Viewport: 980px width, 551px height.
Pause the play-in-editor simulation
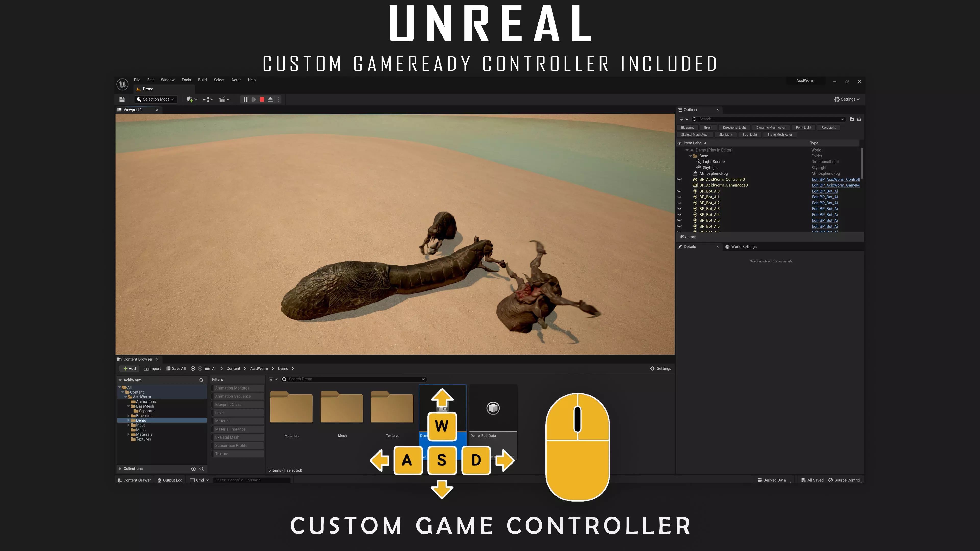click(x=245, y=99)
